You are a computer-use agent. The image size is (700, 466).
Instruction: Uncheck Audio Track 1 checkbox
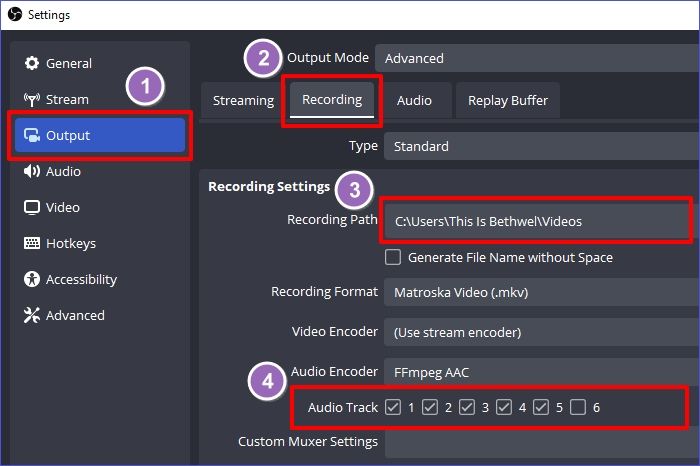[x=394, y=407]
